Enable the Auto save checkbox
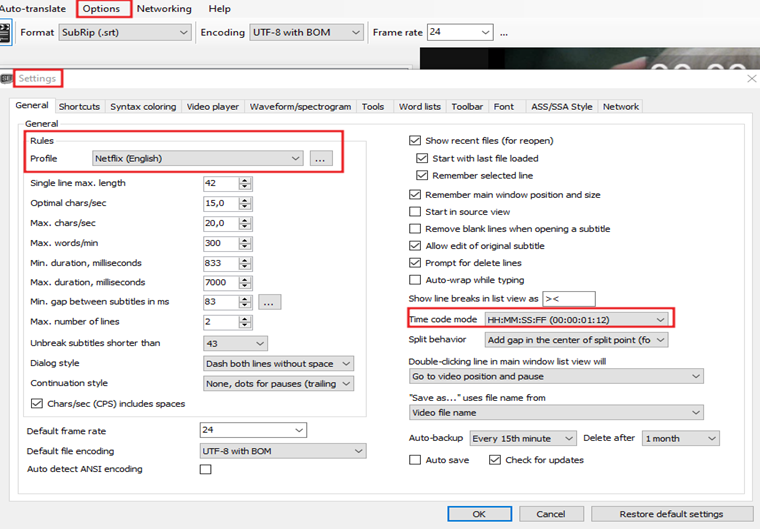 [x=415, y=460]
